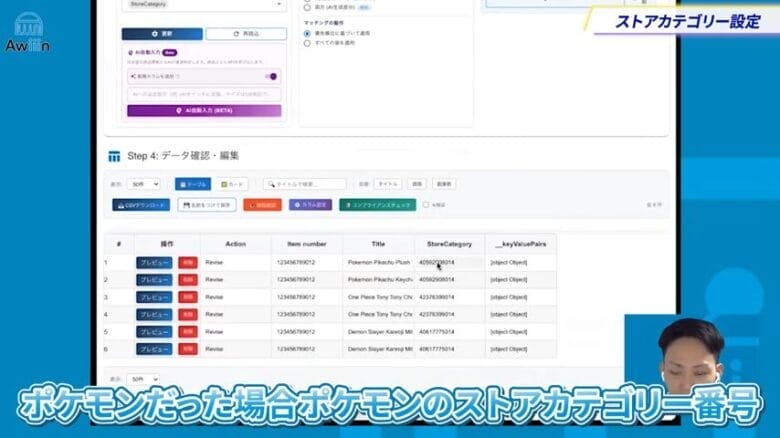Screen dimensions: 780x438
Task: Click the price bulk edit button
Action: click(x=417, y=184)
